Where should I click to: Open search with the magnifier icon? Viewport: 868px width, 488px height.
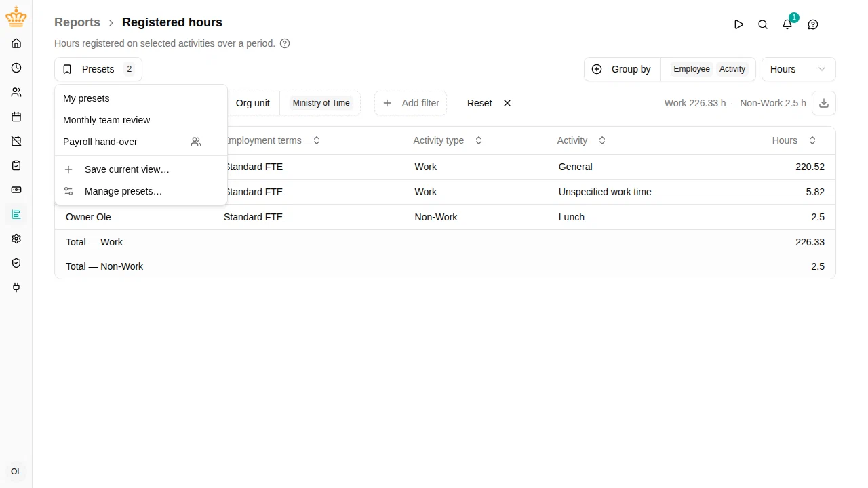(763, 24)
